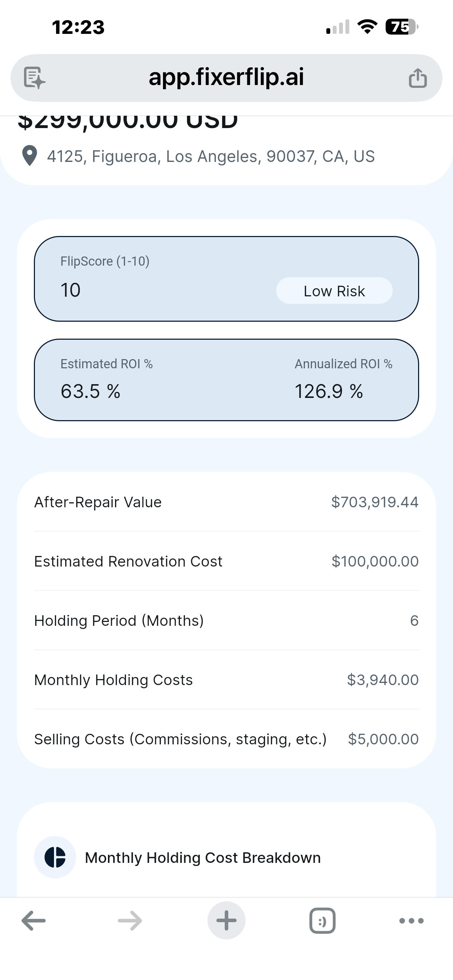Tap the pie chart breakdown icon

55,857
